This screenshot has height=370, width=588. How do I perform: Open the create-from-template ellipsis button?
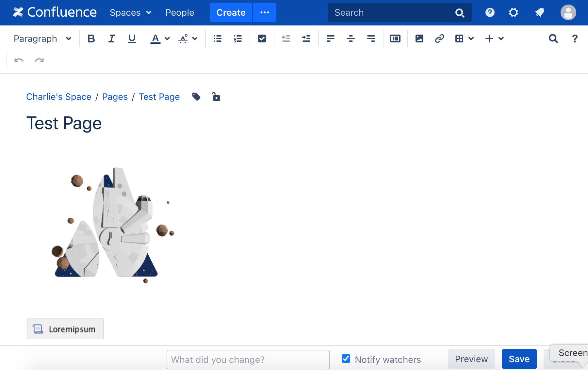tap(265, 12)
